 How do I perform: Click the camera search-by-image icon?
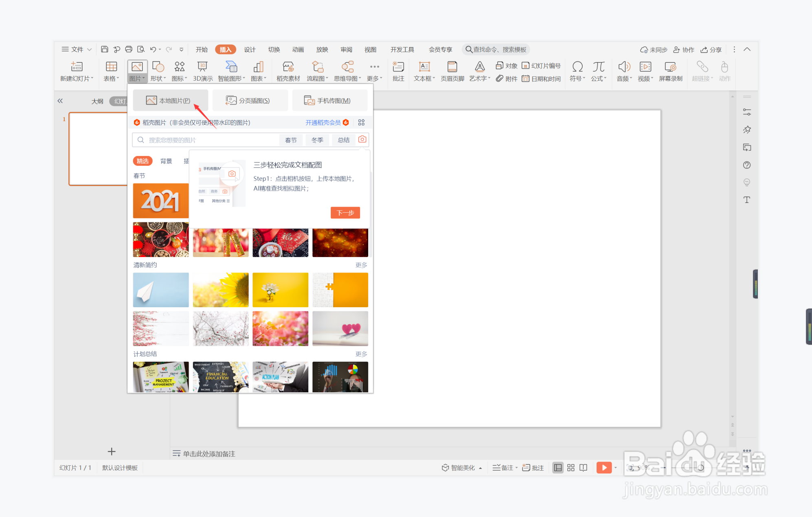(x=362, y=140)
